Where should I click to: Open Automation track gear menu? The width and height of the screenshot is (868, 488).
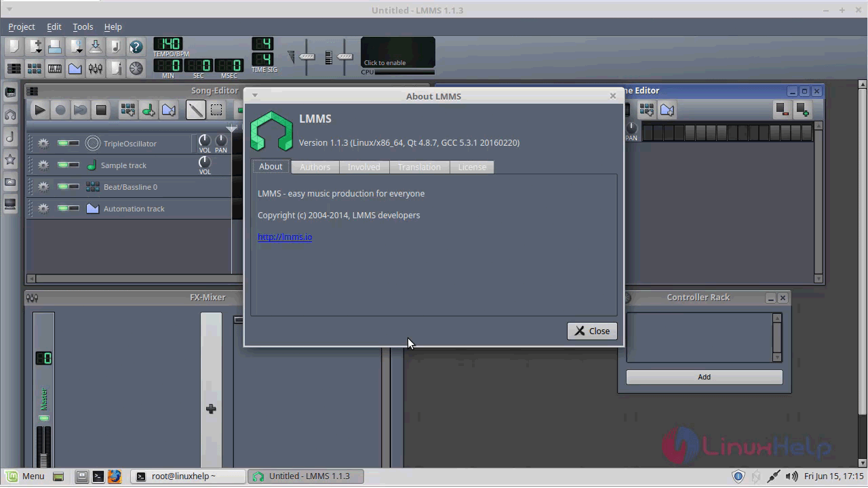(43, 209)
